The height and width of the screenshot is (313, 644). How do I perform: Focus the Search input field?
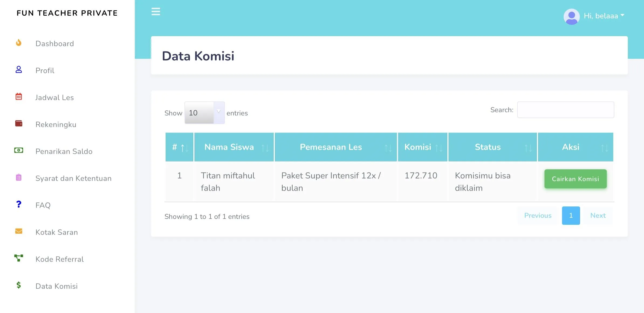tap(566, 110)
